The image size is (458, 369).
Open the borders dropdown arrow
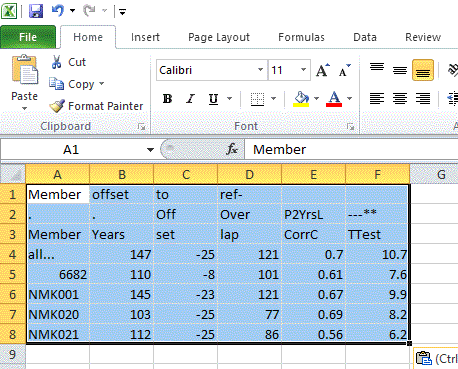(x=273, y=98)
